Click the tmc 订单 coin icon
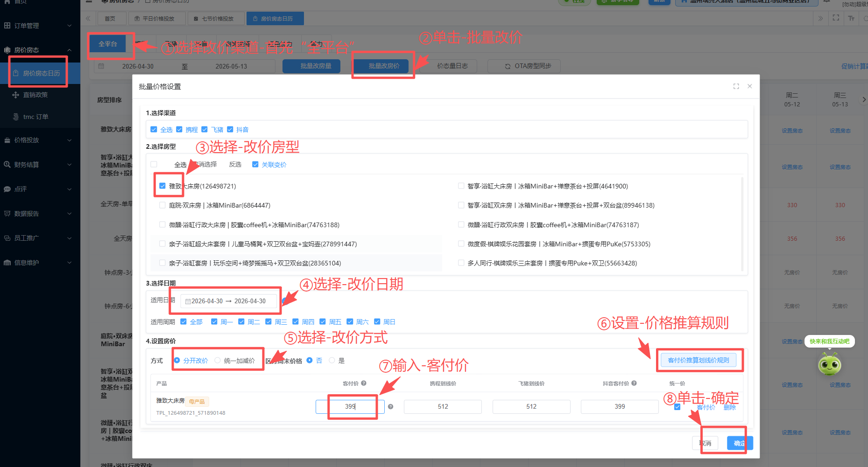The height and width of the screenshot is (467, 868). pos(16,117)
